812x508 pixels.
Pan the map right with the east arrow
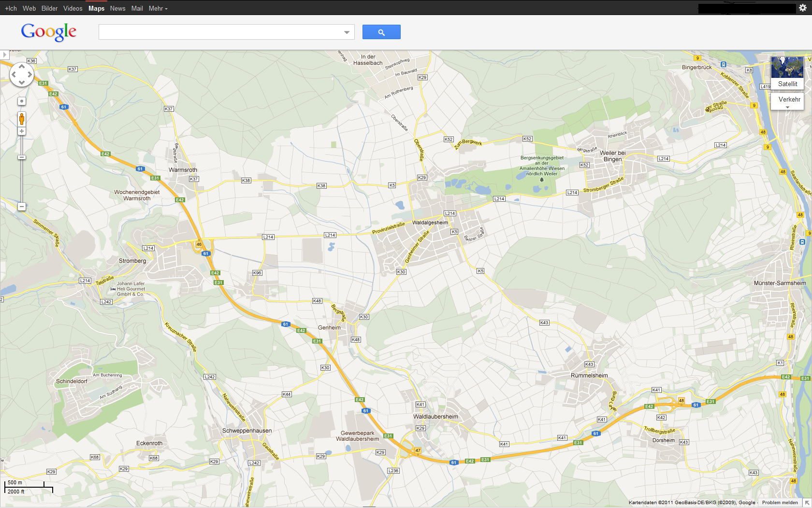29,75
